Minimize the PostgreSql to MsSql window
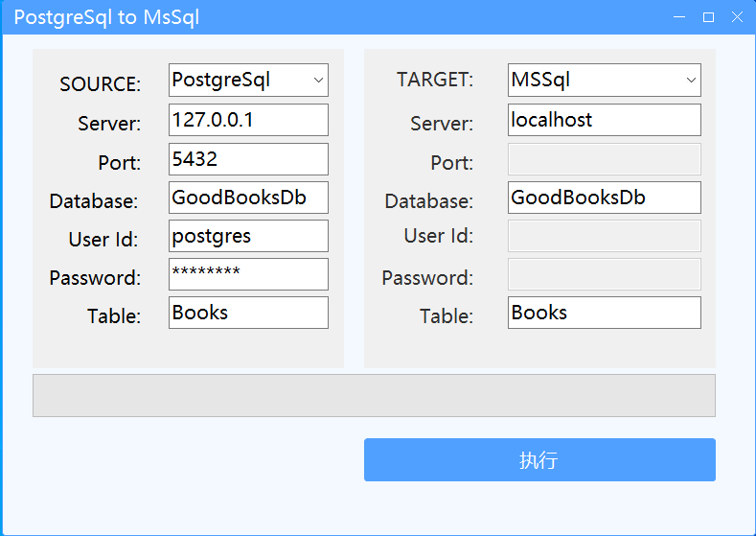The width and height of the screenshot is (756, 536). (x=679, y=17)
